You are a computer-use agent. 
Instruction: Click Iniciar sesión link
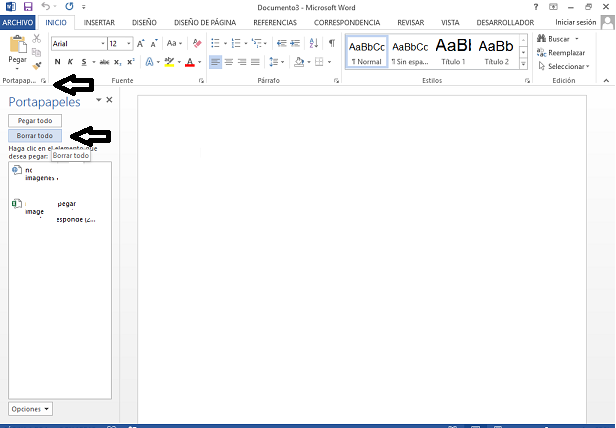[x=576, y=22]
